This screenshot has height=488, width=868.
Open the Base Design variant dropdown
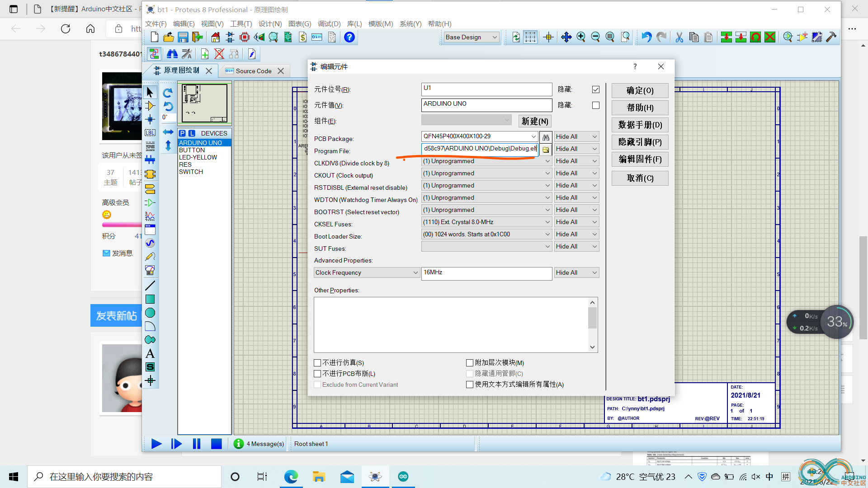coord(471,38)
